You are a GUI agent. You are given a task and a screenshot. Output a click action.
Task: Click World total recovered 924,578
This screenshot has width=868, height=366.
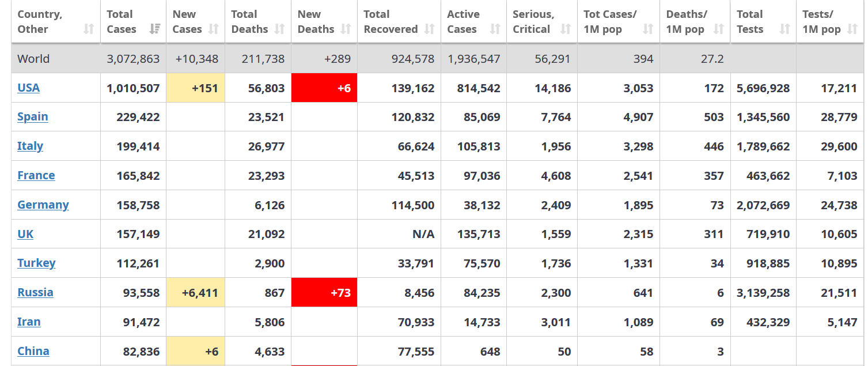pos(414,59)
